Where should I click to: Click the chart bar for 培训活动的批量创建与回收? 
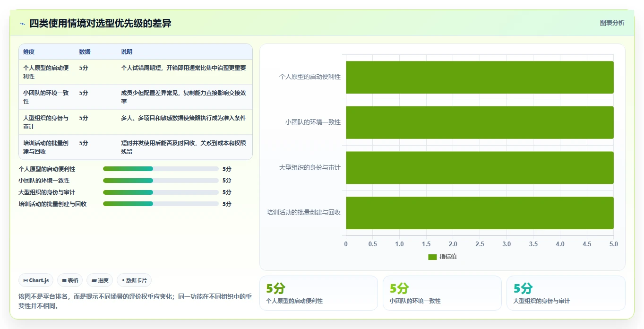[x=480, y=213]
